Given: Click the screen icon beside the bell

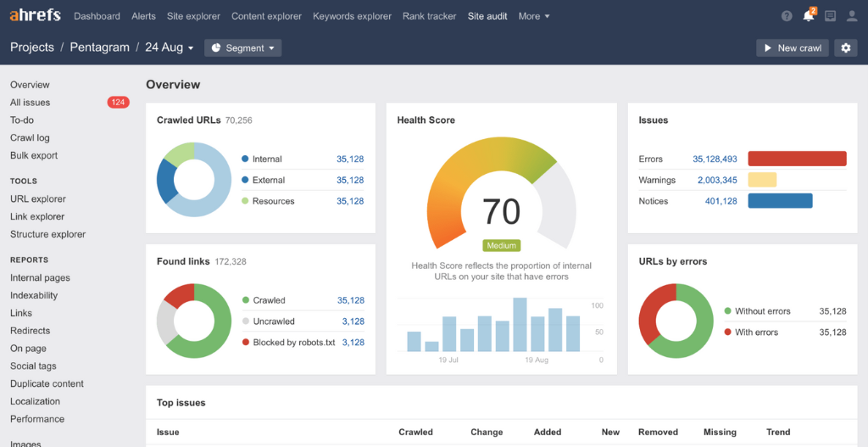Looking at the screenshot, I should [x=830, y=16].
